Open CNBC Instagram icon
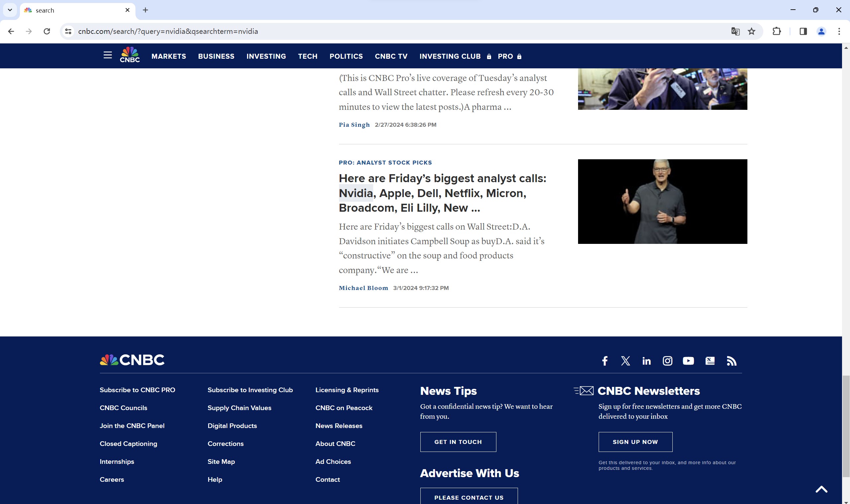This screenshot has height=504, width=850. pos(667,361)
